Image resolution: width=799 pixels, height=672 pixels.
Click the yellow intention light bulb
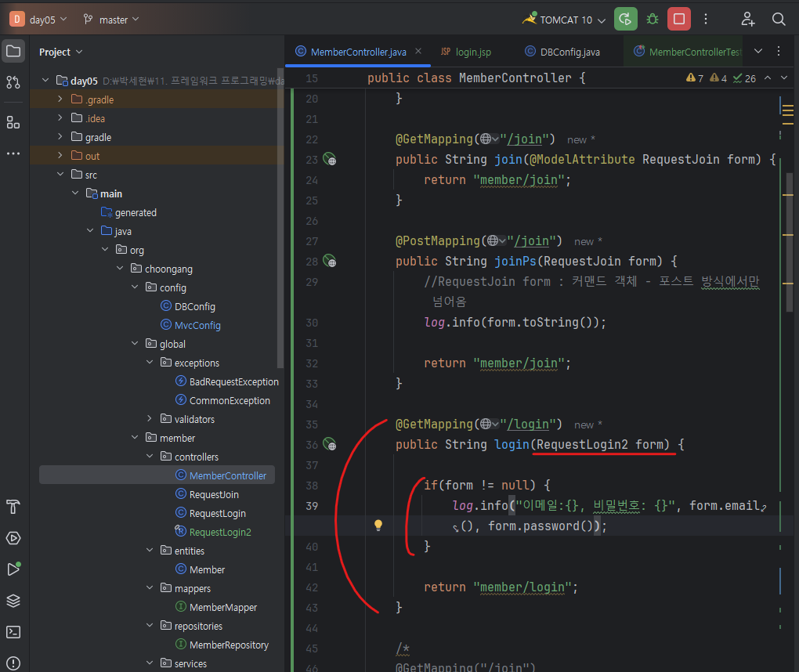378,526
